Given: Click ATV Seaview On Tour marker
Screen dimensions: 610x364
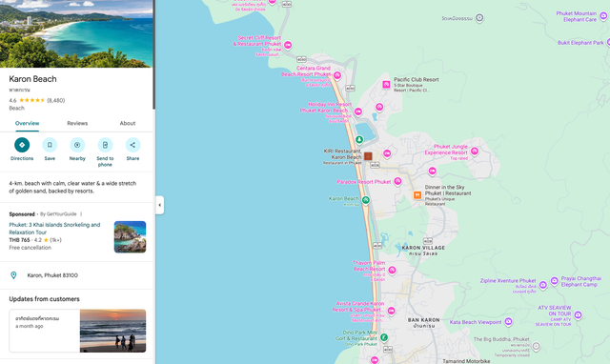Looking at the screenshot, I should point(579,314).
